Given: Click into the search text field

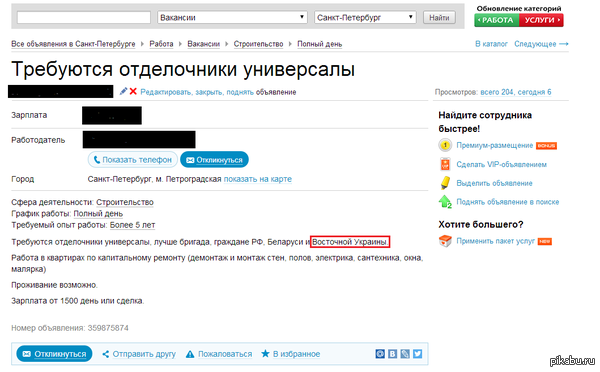Looking at the screenshot, I should [x=84, y=17].
